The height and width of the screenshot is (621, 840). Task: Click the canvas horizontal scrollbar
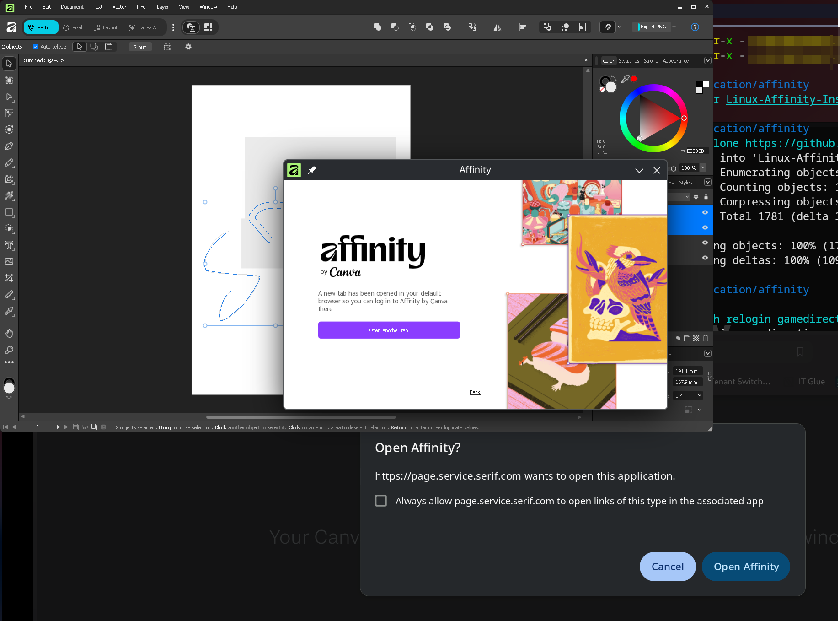pos(301,417)
